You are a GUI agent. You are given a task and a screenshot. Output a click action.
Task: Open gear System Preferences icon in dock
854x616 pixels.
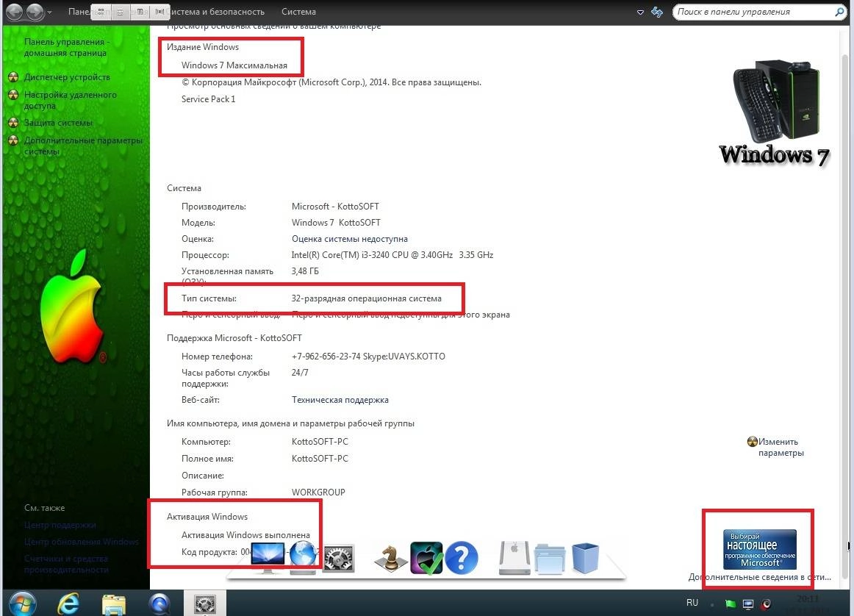coord(339,558)
